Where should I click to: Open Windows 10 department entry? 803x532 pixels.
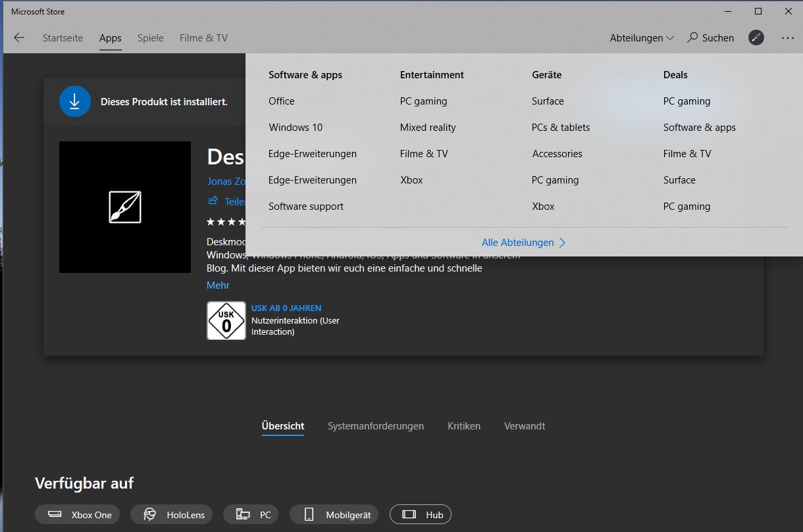296,128
